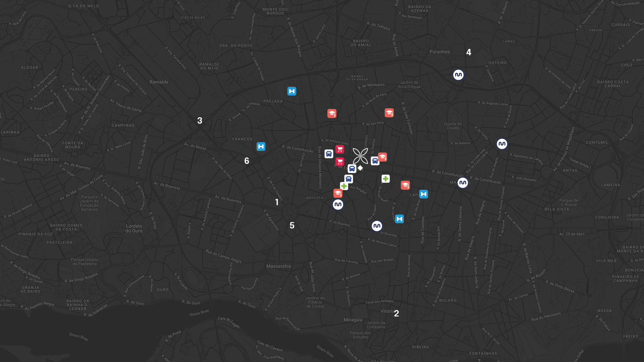Click the metro icon on R. da Boavista
Image resolution: width=644 pixels, height=362 pixels.
coord(377,226)
